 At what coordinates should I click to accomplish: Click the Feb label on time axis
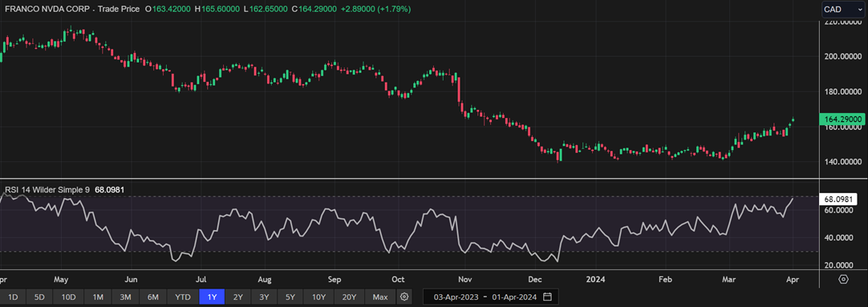[x=666, y=279]
